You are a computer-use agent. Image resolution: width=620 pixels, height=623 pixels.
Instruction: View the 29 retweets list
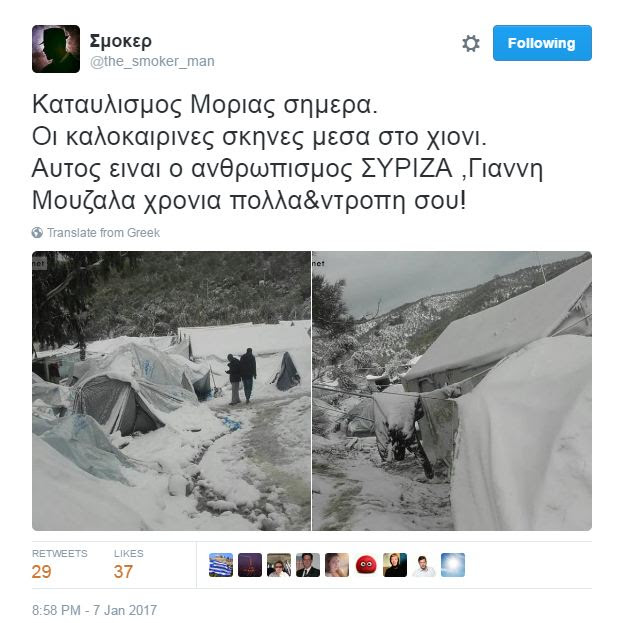click(x=60, y=564)
